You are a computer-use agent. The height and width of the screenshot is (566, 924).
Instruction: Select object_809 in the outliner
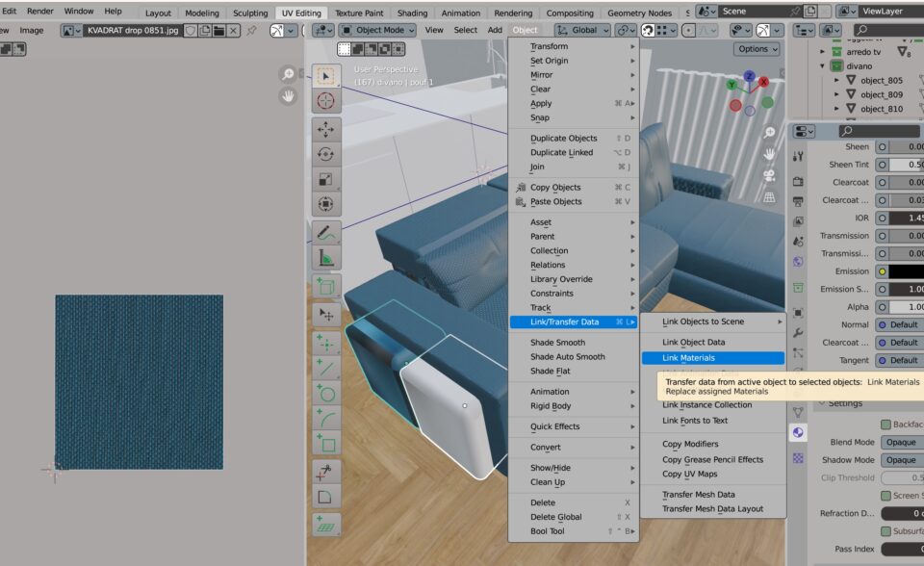881,94
